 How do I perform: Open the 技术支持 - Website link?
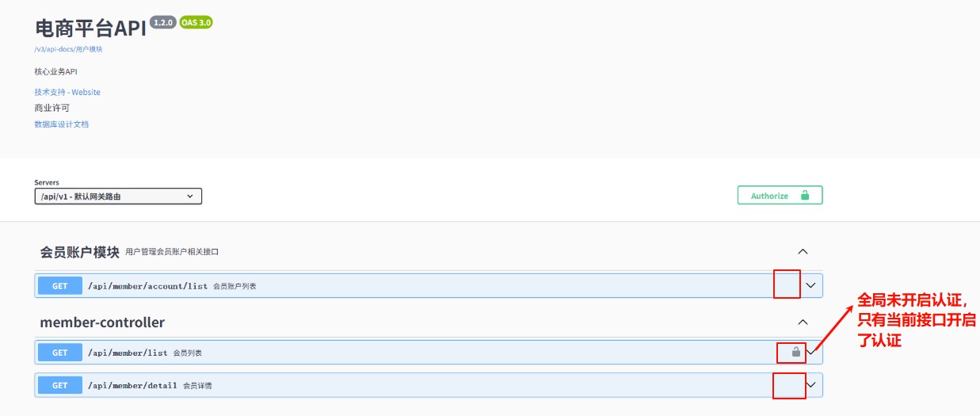tap(67, 92)
